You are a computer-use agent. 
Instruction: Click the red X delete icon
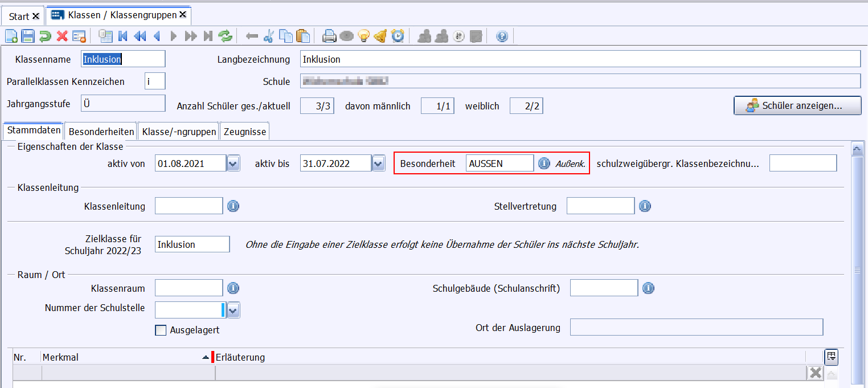[62, 36]
